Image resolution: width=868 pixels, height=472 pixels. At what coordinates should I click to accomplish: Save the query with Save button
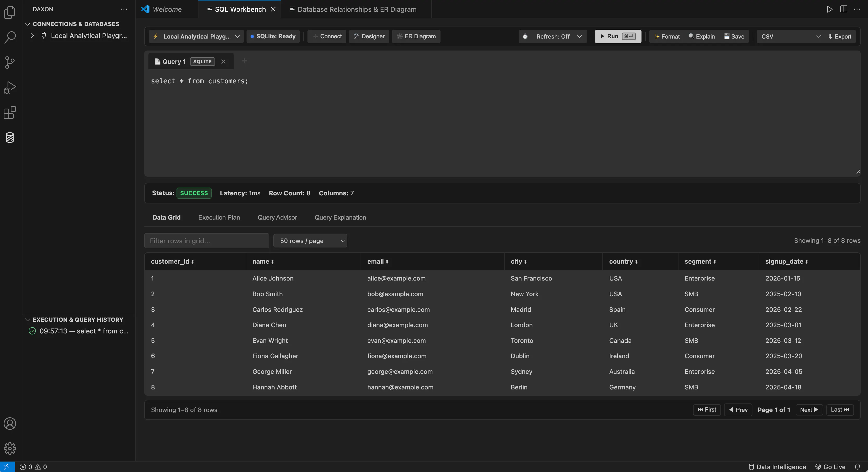pyautogui.click(x=734, y=36)
